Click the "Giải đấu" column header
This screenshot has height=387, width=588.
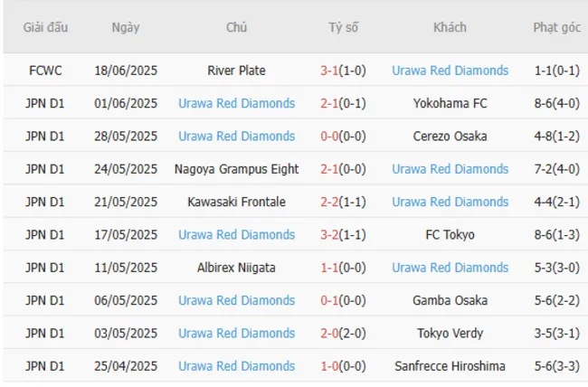tap(44, 27)
